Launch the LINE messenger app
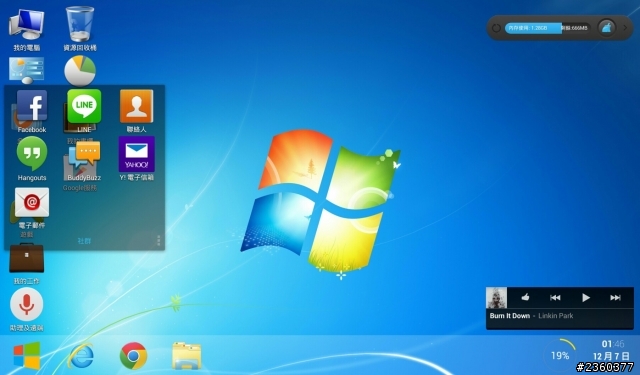 [84, 106]
